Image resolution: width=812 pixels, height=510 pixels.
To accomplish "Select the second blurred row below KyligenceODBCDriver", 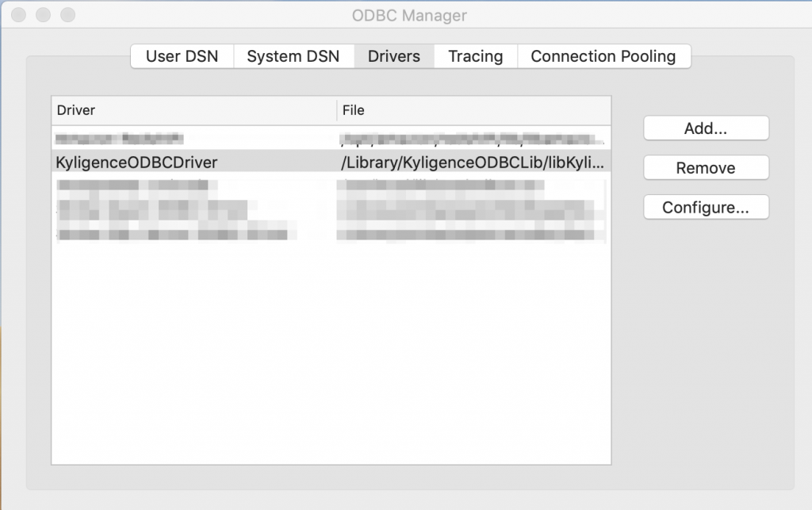I will point(151,209).
